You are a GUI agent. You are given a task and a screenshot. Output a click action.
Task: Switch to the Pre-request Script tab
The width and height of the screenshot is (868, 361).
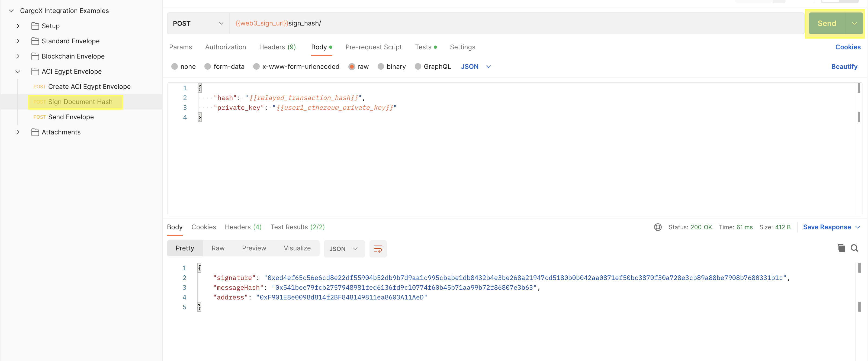(x=373, y=47)
